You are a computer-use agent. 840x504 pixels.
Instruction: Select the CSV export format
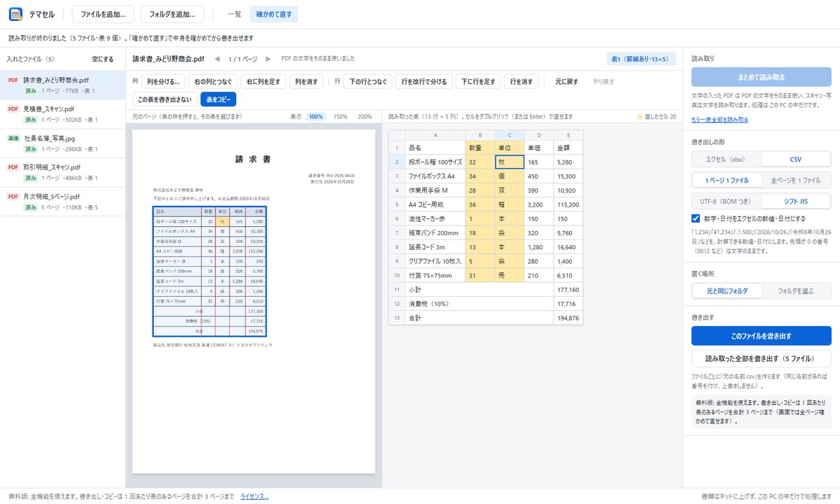pos(796,159)
